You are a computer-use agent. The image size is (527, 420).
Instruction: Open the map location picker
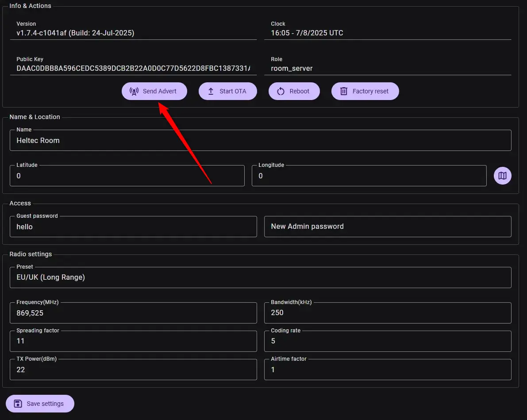pos(502,176)
